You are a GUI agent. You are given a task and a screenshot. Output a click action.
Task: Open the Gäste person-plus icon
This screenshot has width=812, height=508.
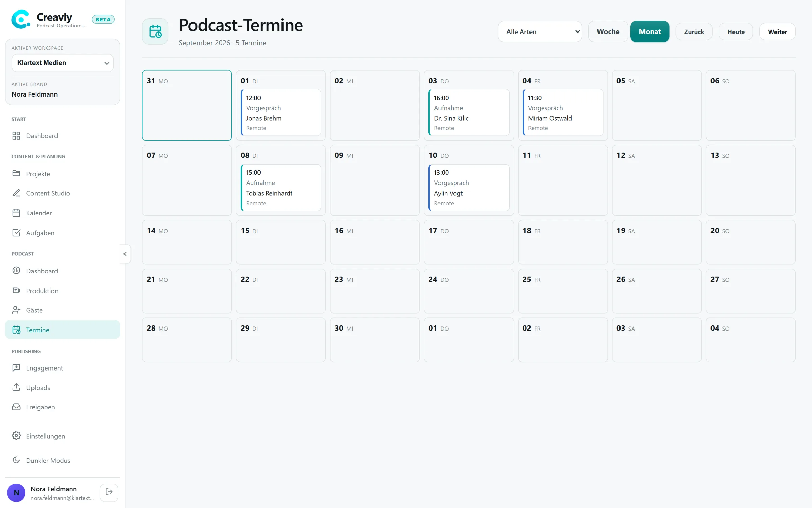pyautogui.click(x=16, y=310)
